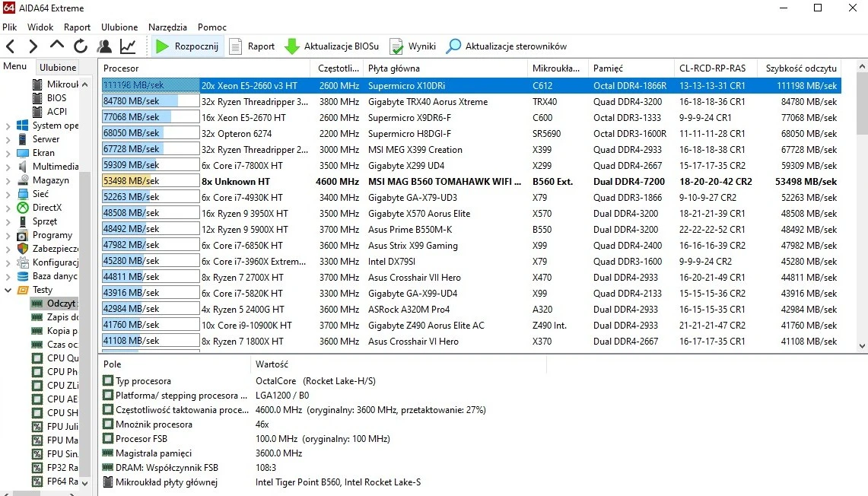Switch to the Ulubione tab
The width and height of the screenshot is (868, 496).
point(58,67)
